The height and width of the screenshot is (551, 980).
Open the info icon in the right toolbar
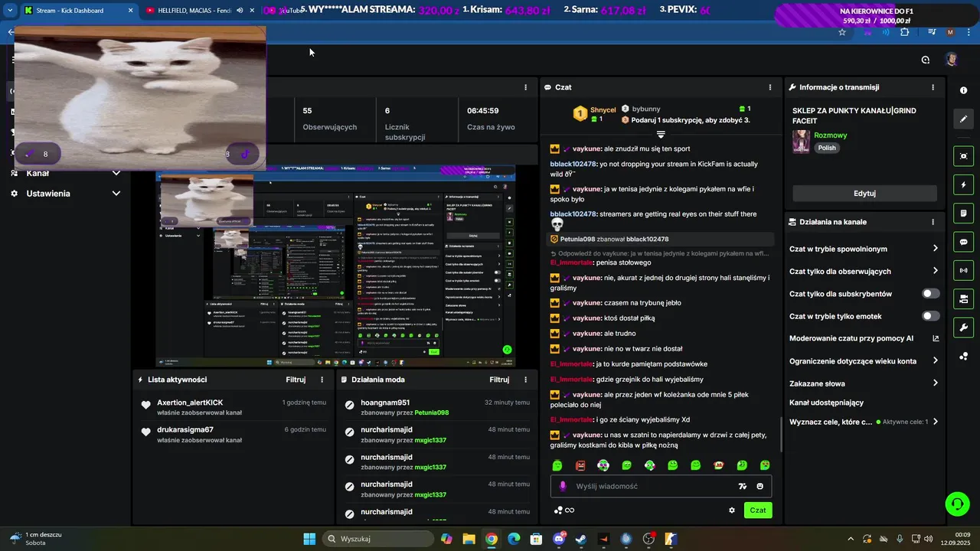pos(963,90)
